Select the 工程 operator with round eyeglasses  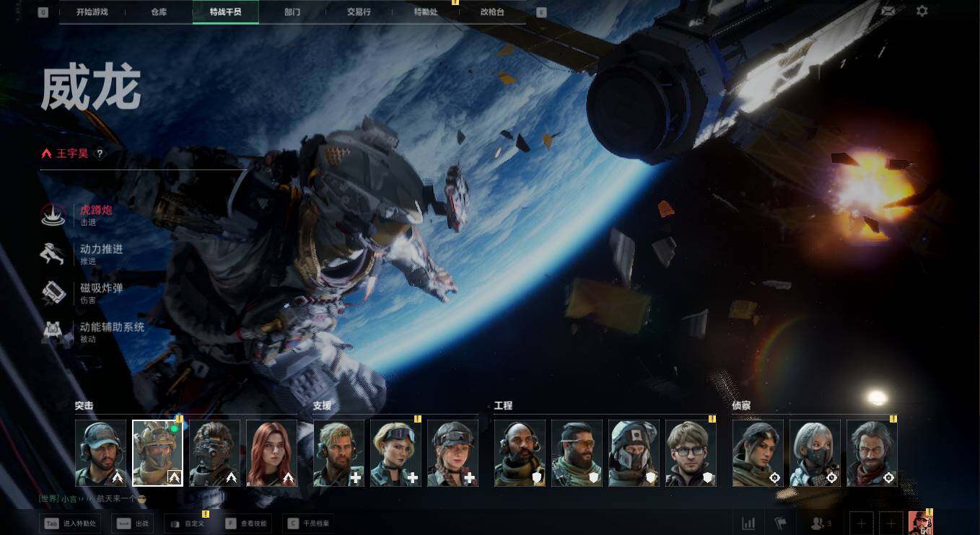pos(691,453)
